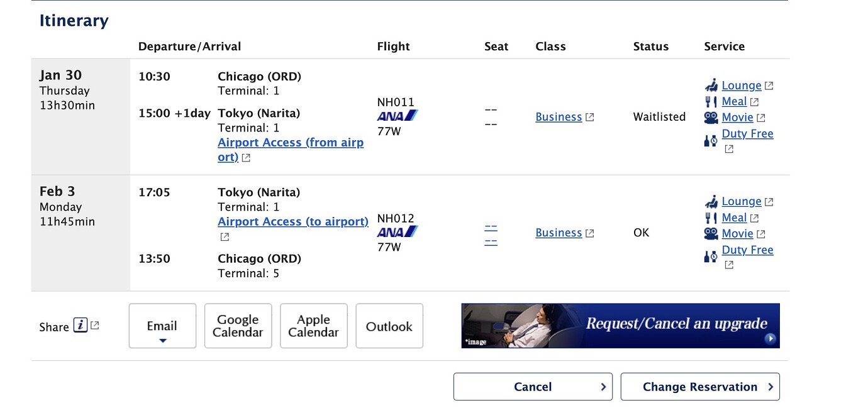Image resolution: width=868 pixels, height=420 pixels.
Task: Click the Share information icon
Action: click(x=80, y=326)
